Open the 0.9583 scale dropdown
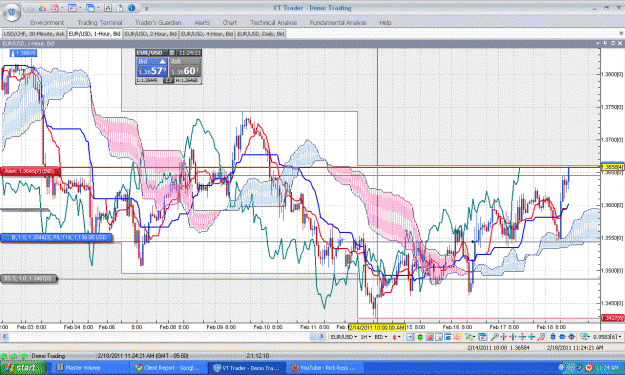625x375 pixels. (x=607, y=337)
